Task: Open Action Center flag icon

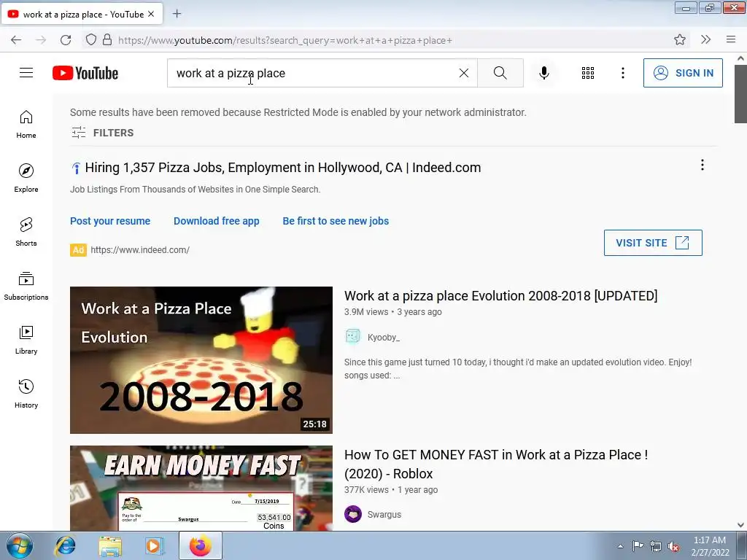Action: coord(638,546)
